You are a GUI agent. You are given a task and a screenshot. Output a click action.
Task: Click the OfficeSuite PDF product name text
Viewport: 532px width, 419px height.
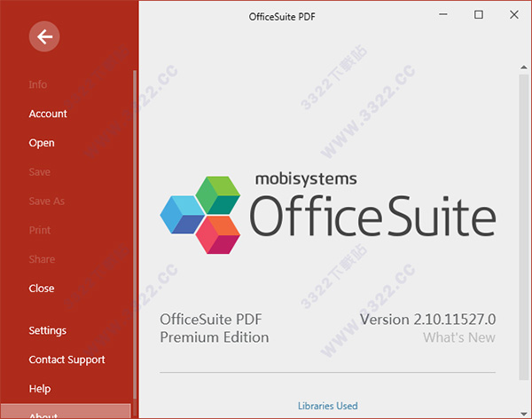point(211,320)
